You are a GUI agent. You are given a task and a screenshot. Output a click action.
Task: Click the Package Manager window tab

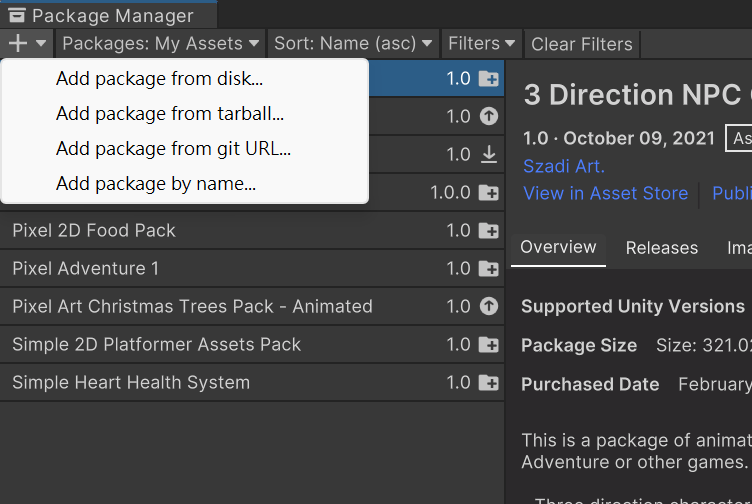(x=108, y=15)
